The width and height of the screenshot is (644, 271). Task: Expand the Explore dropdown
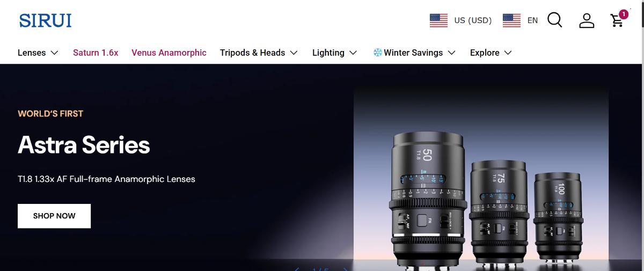(x=491, y=53)
